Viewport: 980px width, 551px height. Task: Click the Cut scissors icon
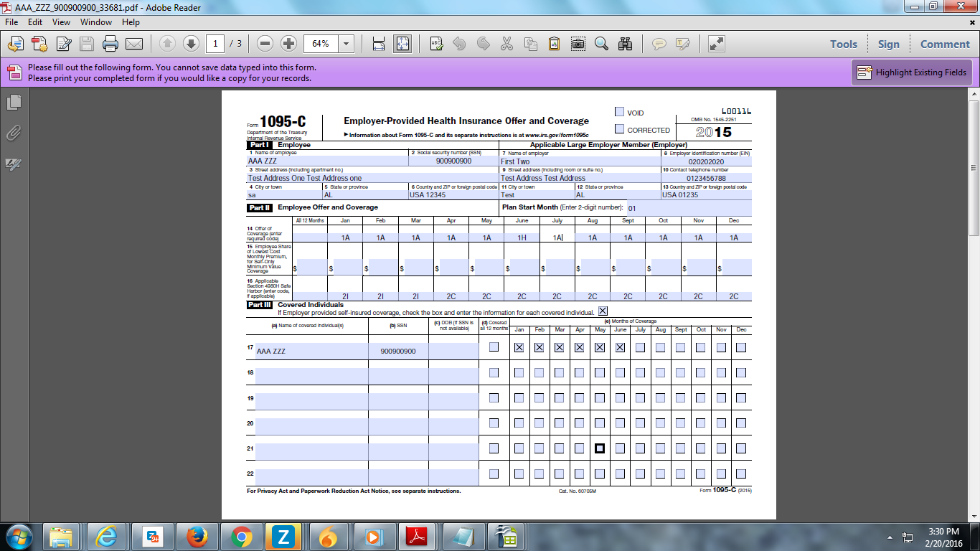click(507, 44)
